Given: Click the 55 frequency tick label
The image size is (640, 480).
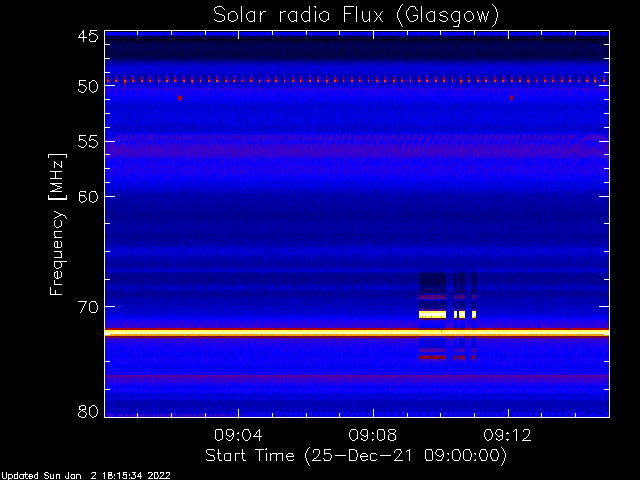Looking at the screenshot, I should [x=88, y=142].
